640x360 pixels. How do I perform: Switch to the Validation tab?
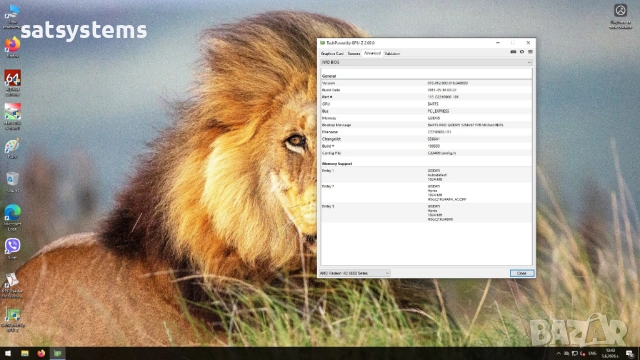(x=392, y=53)
